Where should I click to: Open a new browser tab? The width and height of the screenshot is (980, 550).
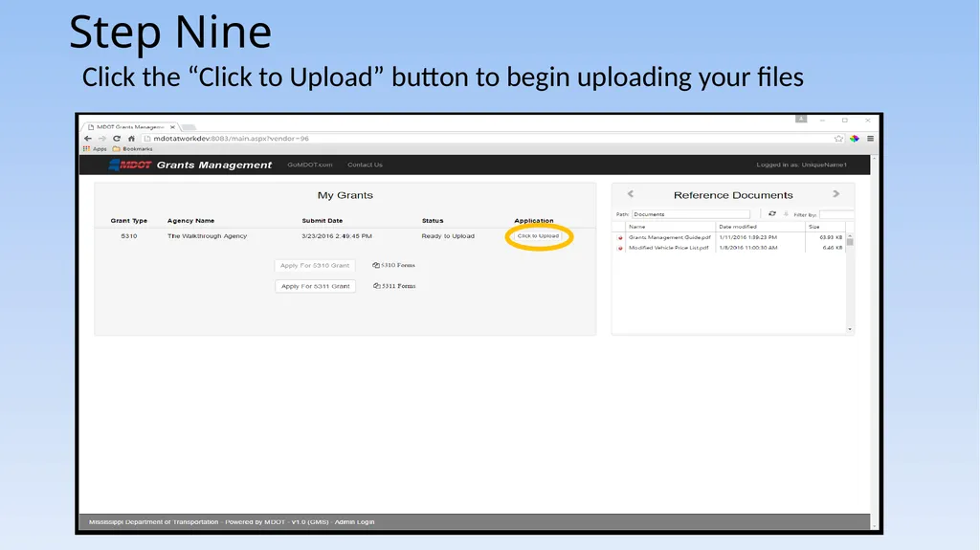pyautogui.click(x=189, y=127)
